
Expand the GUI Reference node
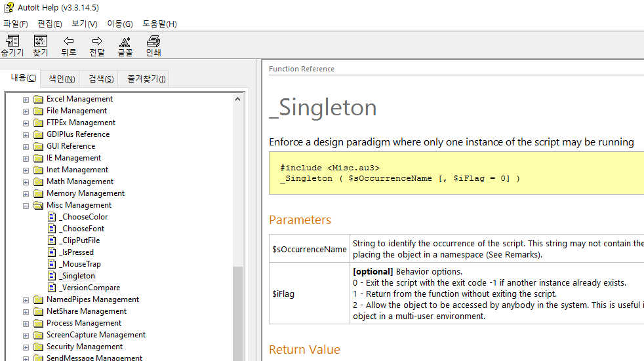tap(26, 147)
